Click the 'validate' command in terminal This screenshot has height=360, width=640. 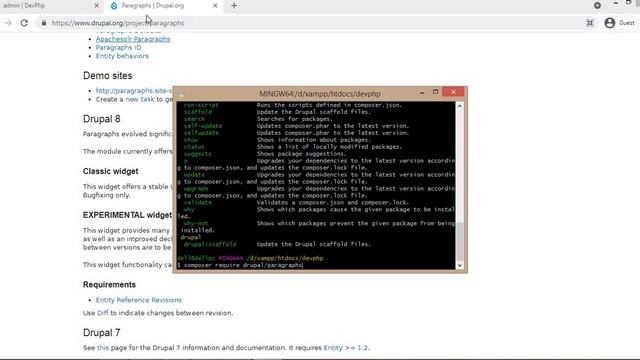click(198, 202)
